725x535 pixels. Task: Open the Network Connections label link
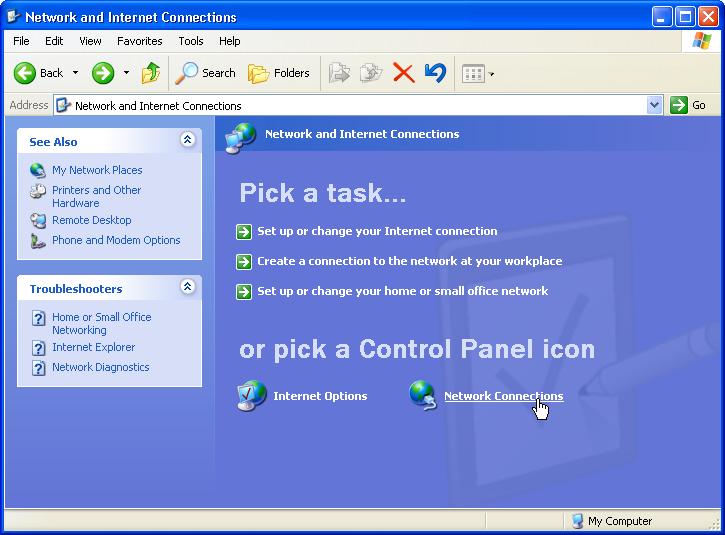coord(504,396)
